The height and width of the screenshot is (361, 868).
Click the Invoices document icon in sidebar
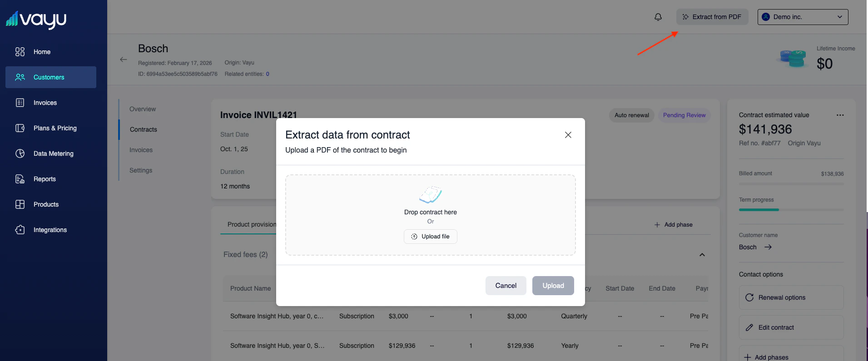pyautogui.click(x=20, y=103)
